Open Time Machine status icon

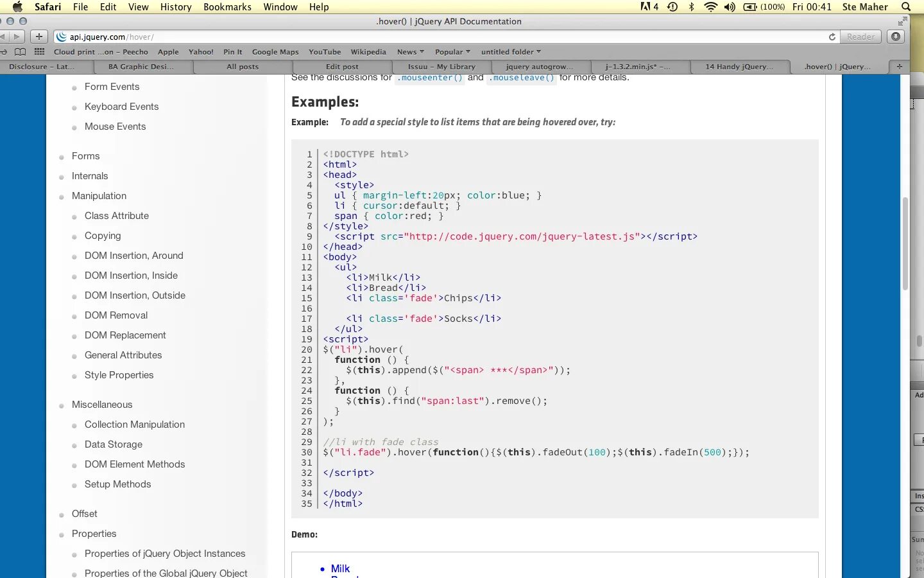pyautogui.click(x=672, y=6)
